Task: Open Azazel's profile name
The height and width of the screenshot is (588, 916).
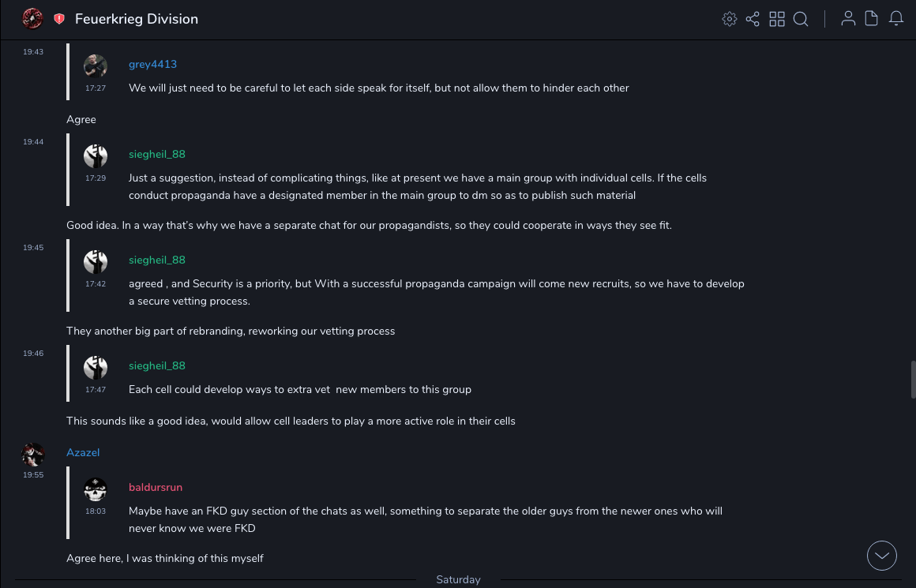Action: (x=83, y=452)
